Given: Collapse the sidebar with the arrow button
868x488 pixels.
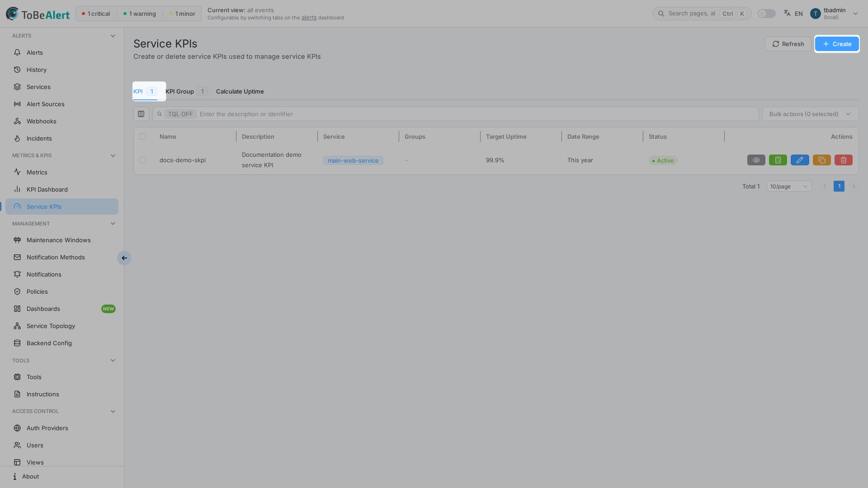Looking at the screenshot, I should click(124, 258).
